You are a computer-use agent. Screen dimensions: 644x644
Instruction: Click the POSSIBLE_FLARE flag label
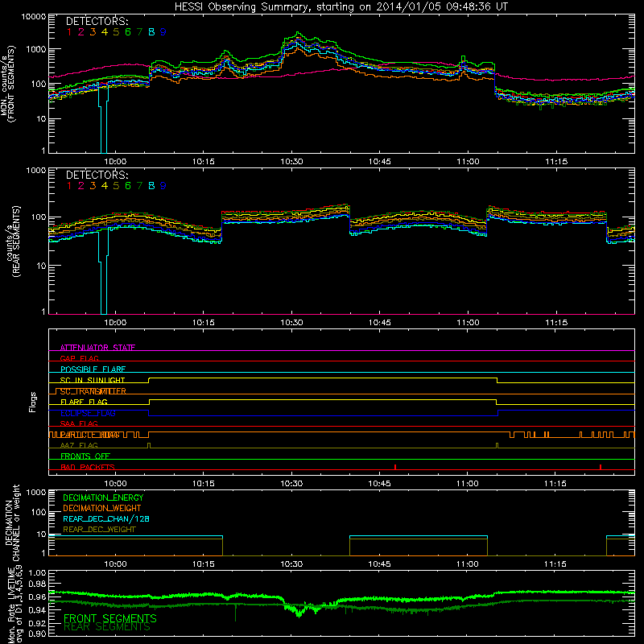93,369
